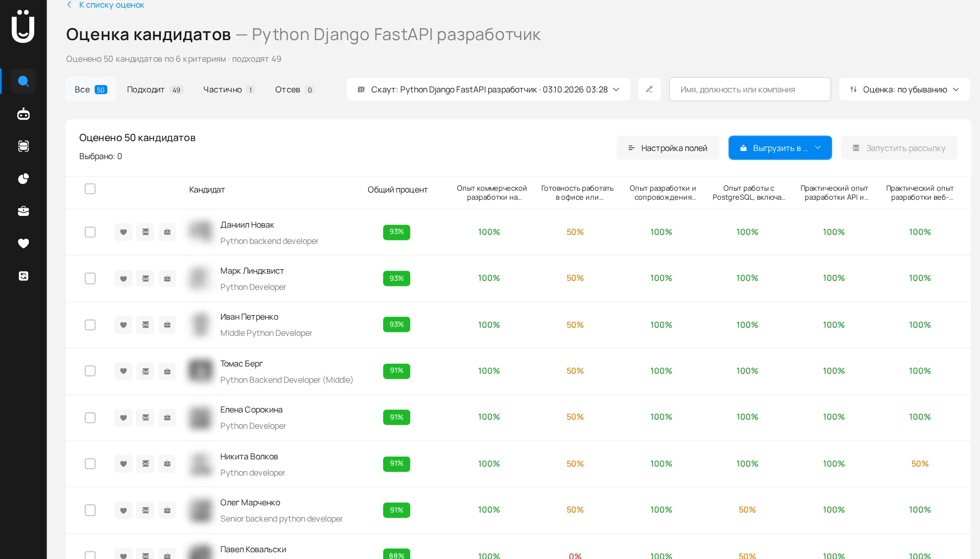The width and height of the screenshot is (980, 559).
Task: Click heart icon for Олег Марченко
Action: click(x=123, y=510)
